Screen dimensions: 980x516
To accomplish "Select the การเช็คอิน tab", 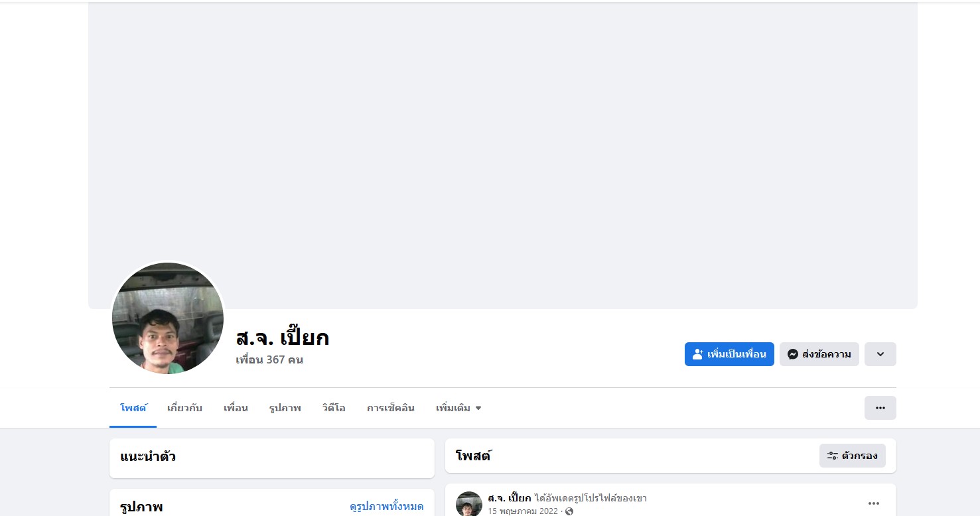I will tap(391, 408).
